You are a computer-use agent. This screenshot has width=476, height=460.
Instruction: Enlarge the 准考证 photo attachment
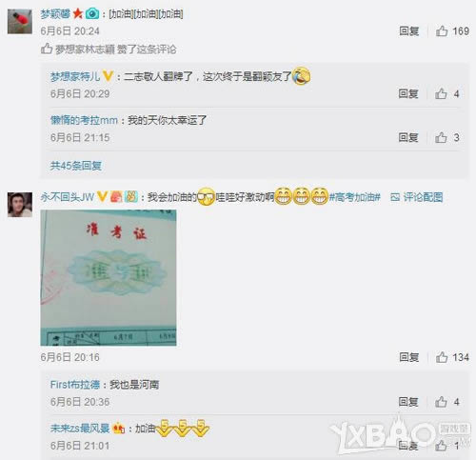pos(109,278)
